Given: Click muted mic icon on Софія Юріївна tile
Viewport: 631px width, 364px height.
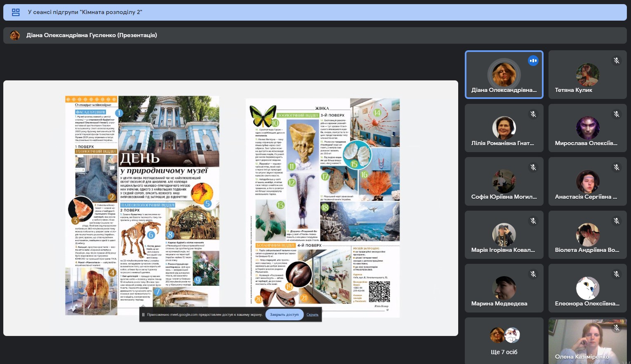Looking at the screenshot, I should click(533, 167).
